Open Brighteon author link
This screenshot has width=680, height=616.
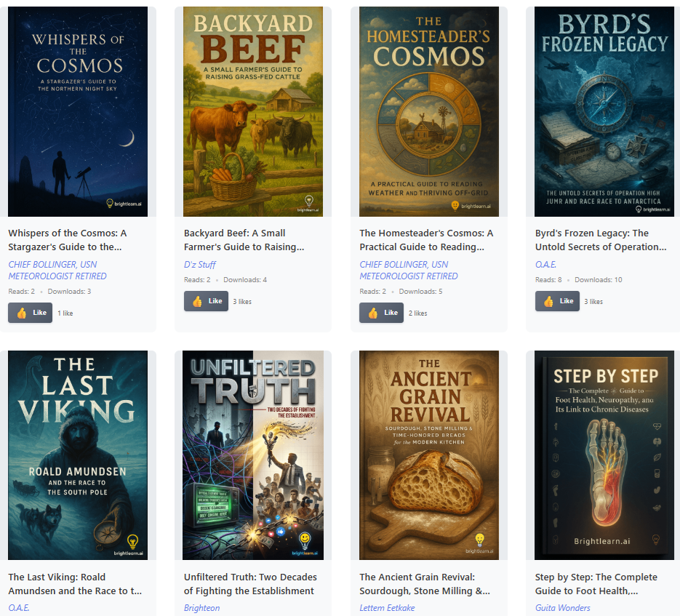pos(201,608)
